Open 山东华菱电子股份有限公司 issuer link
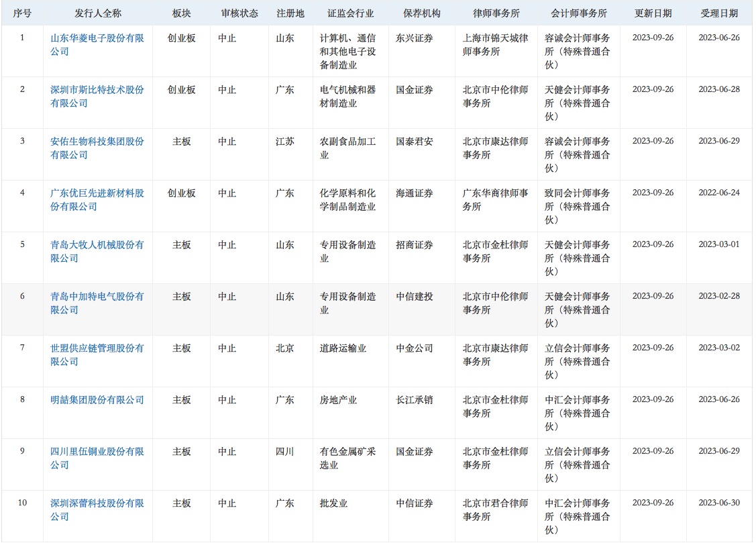Viewport: 756px width, 543px height. (x=97, y=44)
